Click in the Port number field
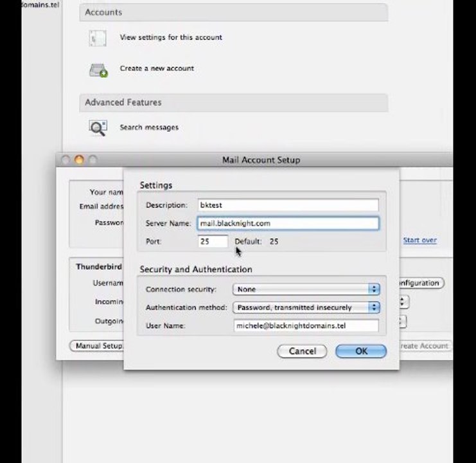 point(213,242)
